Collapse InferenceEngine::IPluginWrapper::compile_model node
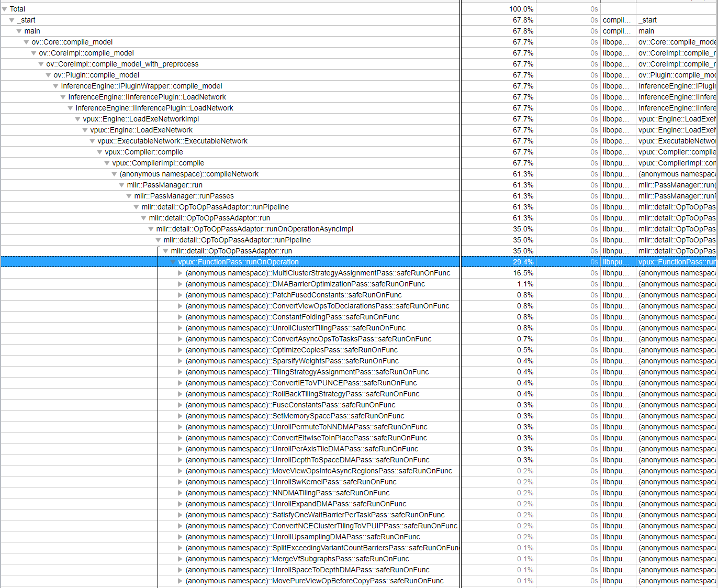Screen dimensions: 718x588 (x=56, y=86)
